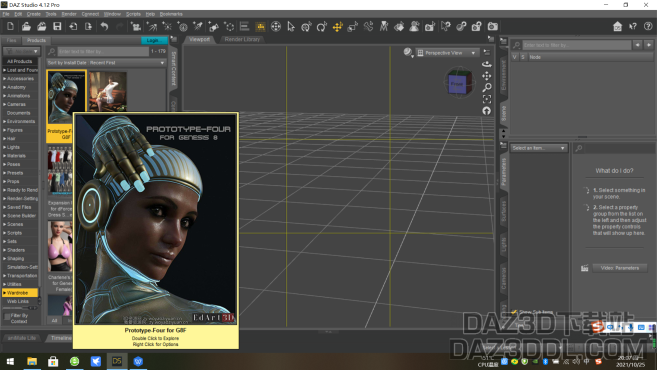Open File Explorer from the taskbar

pyautogui.click(x=32, y=361)
